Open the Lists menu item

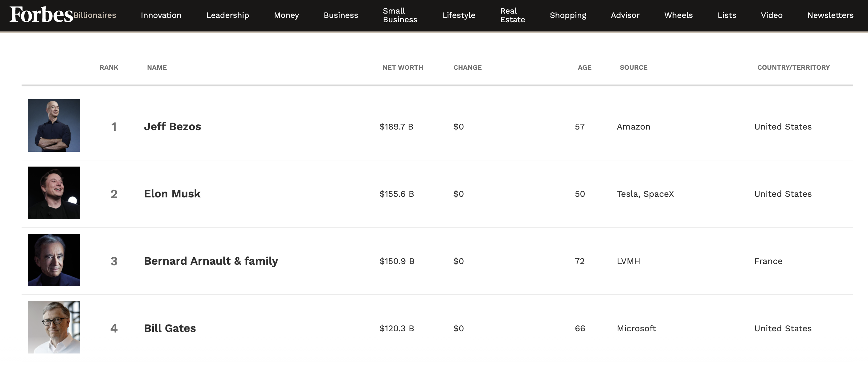tap(727, 15)
